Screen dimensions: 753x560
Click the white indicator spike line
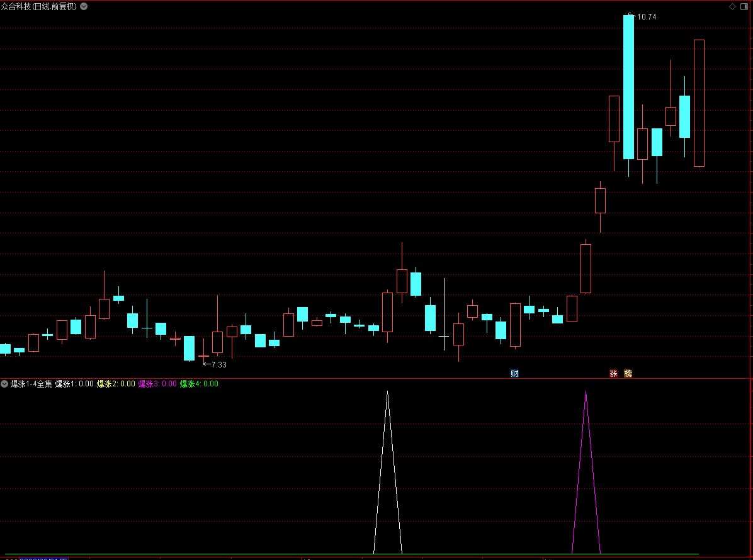click(388, 472)
